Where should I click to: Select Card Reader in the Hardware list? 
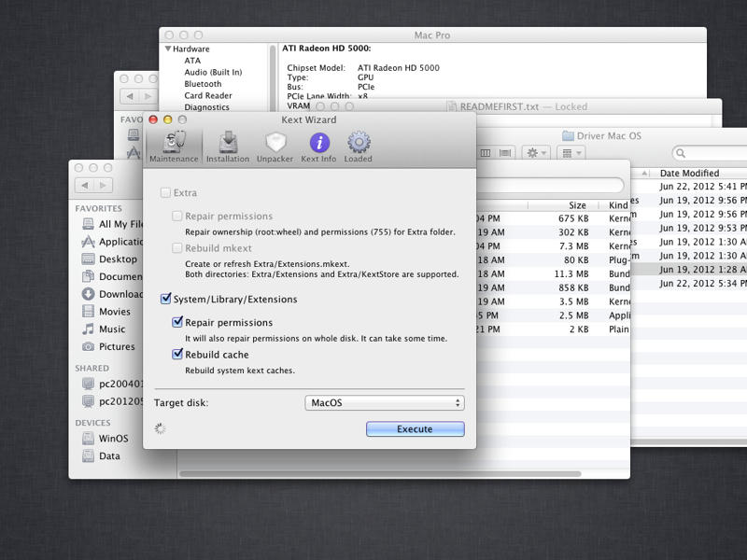[x=208, y=96]
